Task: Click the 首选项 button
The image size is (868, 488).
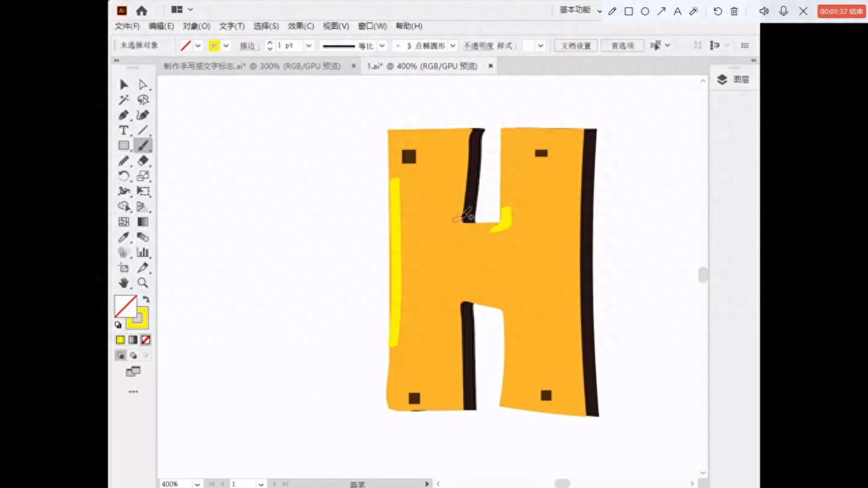Action: click(x=622, y=45)
